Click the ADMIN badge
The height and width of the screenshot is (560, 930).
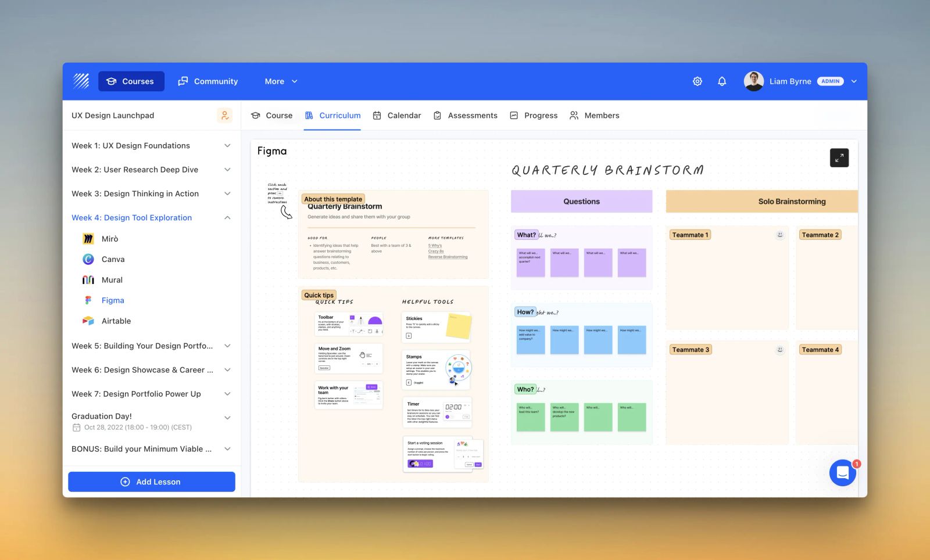point(831,81)
